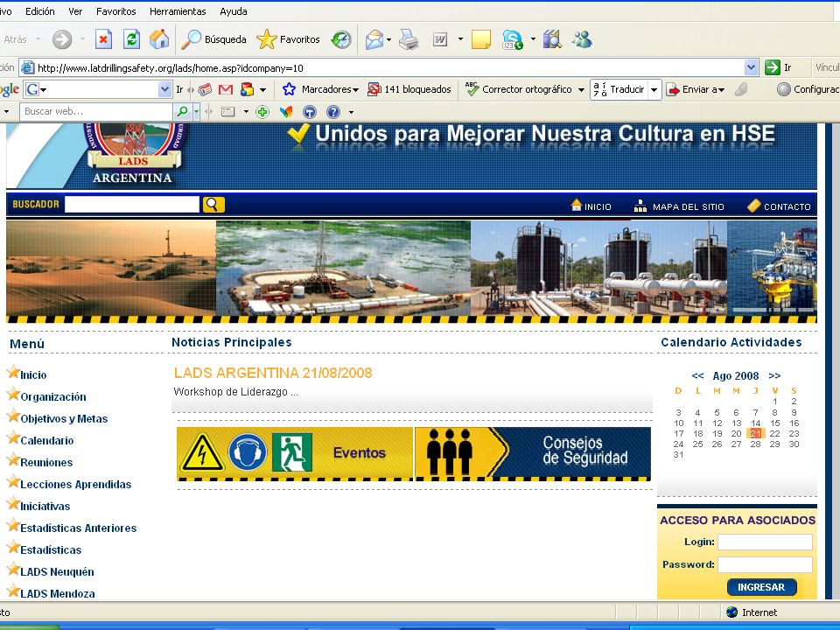Open the Corrector ortográfico dropdown arrow
The image size is (840, 630).
click(581, 89)
